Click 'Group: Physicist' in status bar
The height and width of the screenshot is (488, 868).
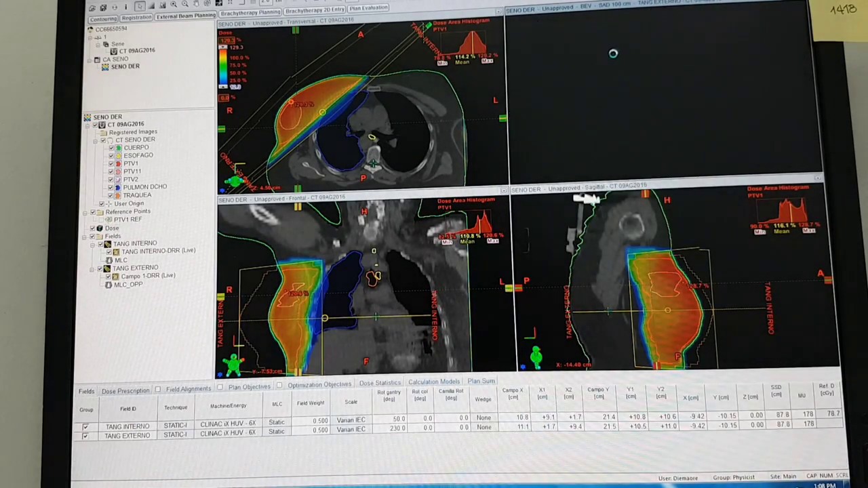734,477
